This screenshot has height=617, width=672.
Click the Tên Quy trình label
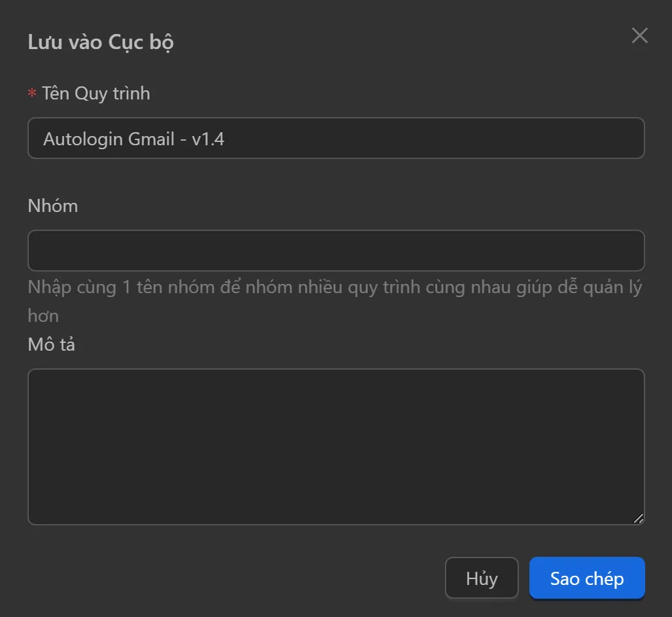pyautogui.click(x=96, y=93)
